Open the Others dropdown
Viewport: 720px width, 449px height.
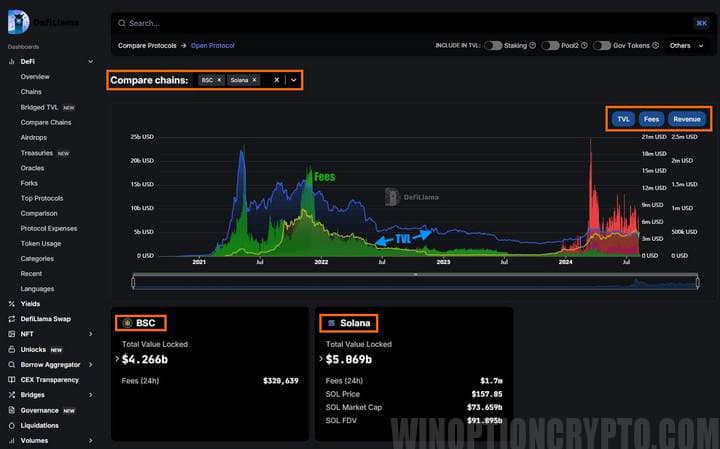686,46
